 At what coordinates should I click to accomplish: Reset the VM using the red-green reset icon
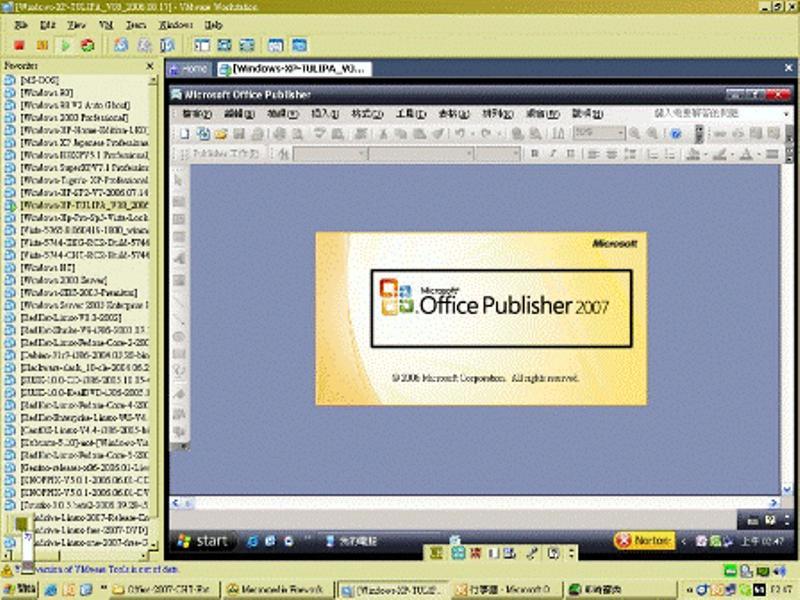tap(88, 45)
